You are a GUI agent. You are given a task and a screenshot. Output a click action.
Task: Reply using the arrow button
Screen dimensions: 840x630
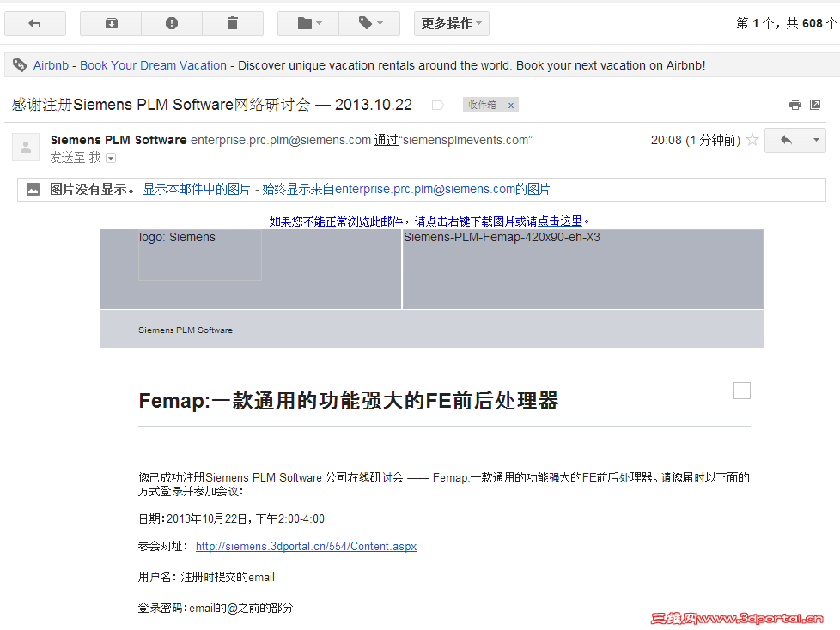point(786,140)
